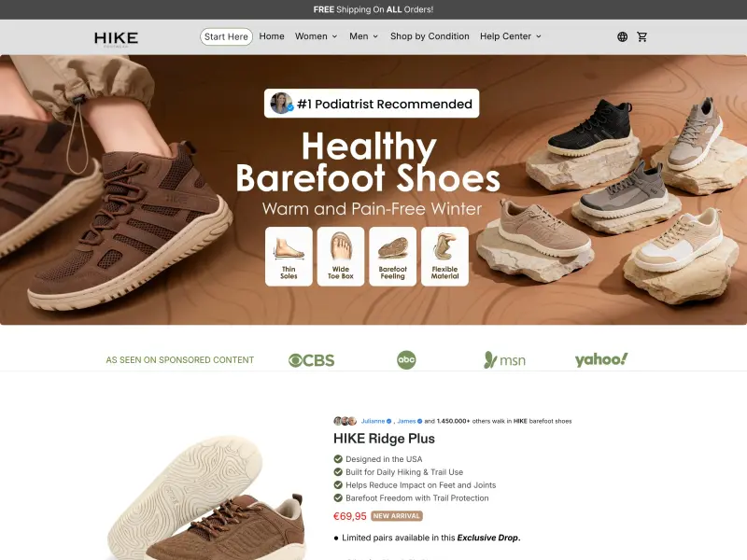Click the HIKE logo

[x=116, y=38]
